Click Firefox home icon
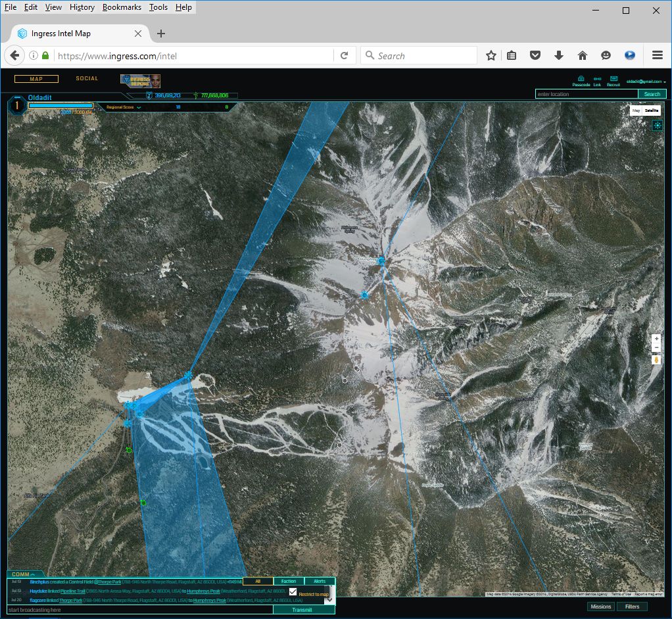 tap(582, 56)
